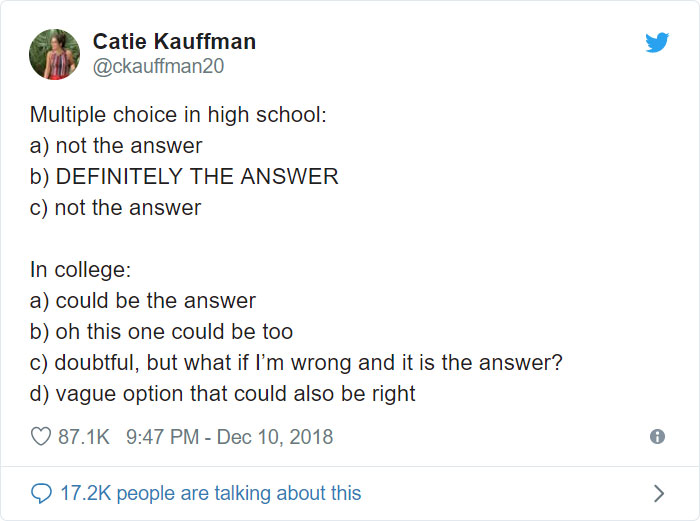Open "17.2K people are talking about this"
This screenshot has height=521, width=700.
pos(210,493)
